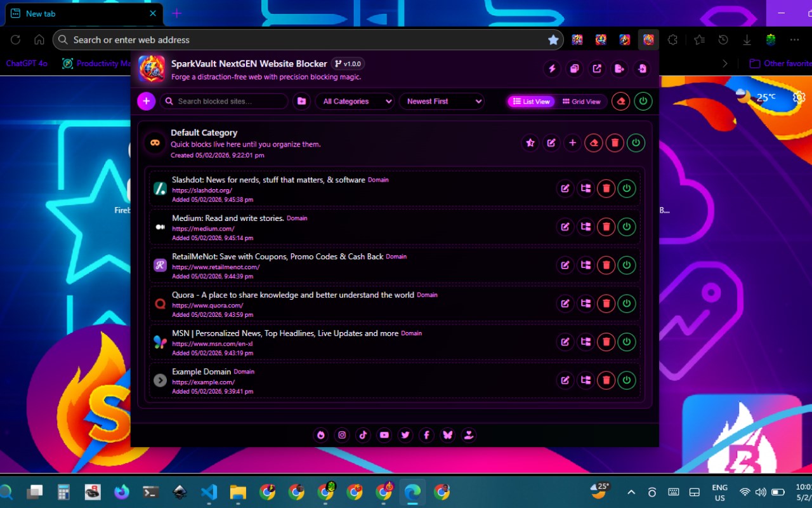812x508 pixels.
Task: Edit the Medium blocked site entry
Action: (x=565, y=227)
